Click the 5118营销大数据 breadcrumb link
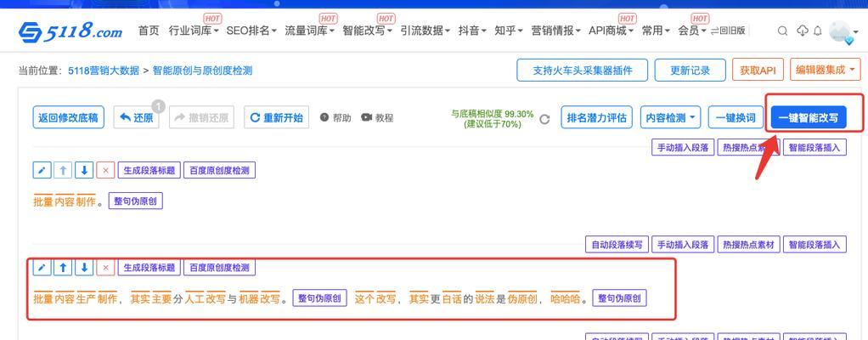Viewport: 868px width, 340px height. click(x=104, y=71)
